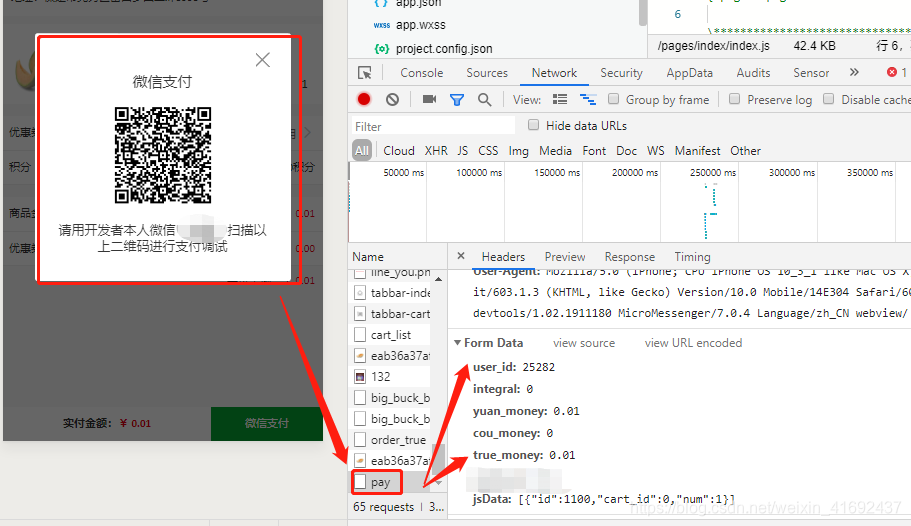Click view source link in Form Data

584,343
